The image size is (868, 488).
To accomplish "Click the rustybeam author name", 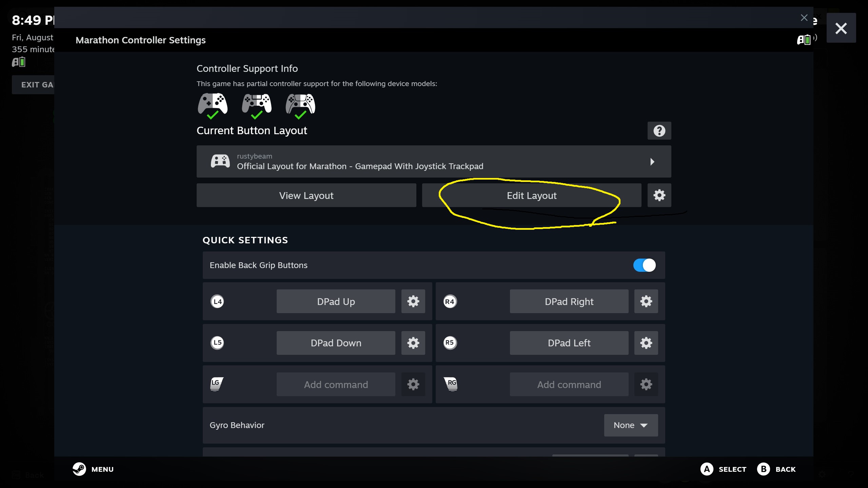I will pos(254,156).
